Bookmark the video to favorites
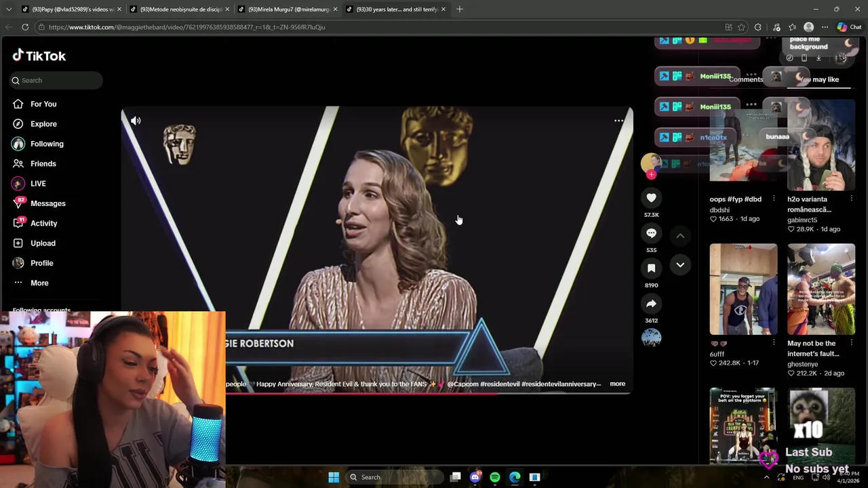Viewport: 868px width, 488px height. (651, 268)
